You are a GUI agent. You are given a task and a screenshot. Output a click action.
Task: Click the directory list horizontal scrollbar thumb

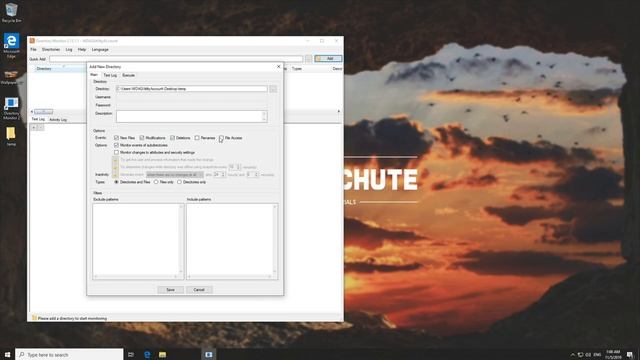tap(43, 111)
